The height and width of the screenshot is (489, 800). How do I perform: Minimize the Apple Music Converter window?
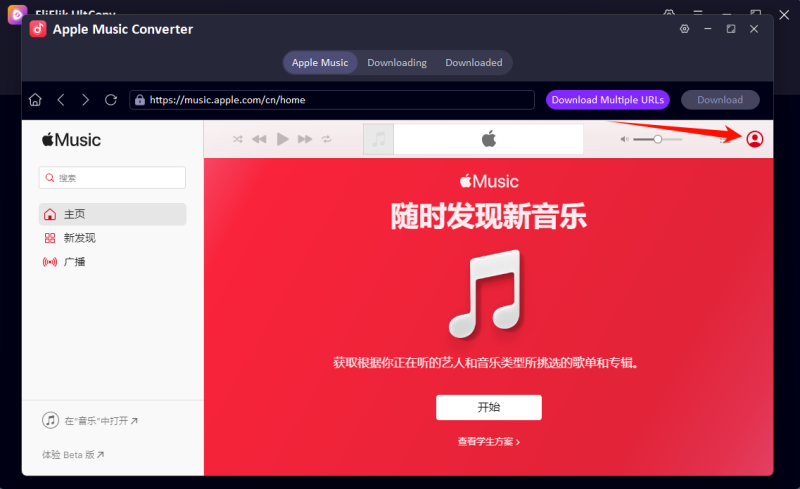click(708, 29)
